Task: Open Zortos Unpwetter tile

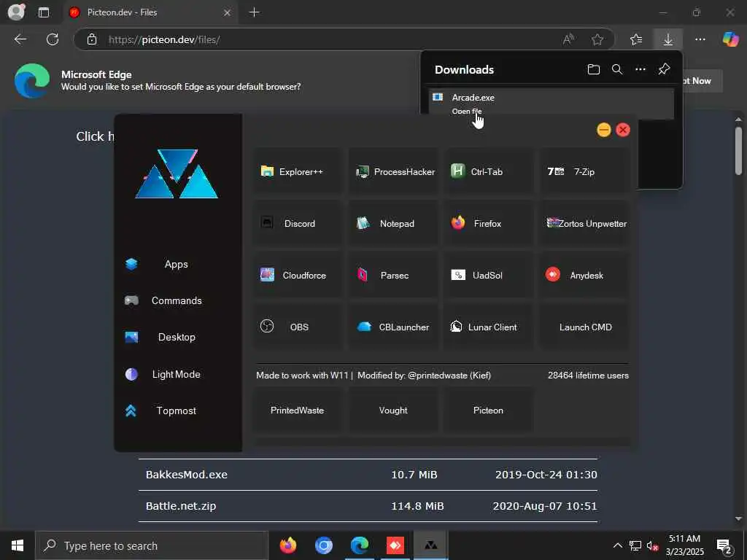Action: point(584,223)
